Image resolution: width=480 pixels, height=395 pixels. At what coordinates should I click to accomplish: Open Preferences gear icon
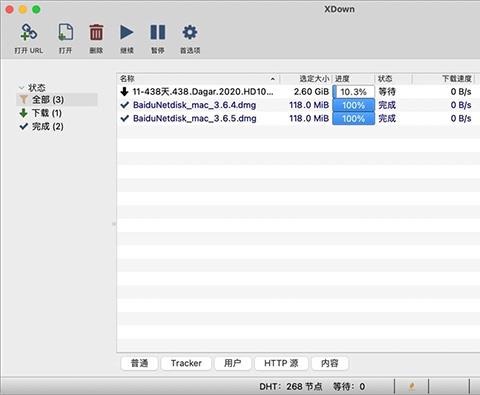pyautogui.click(x=190, y=33)
